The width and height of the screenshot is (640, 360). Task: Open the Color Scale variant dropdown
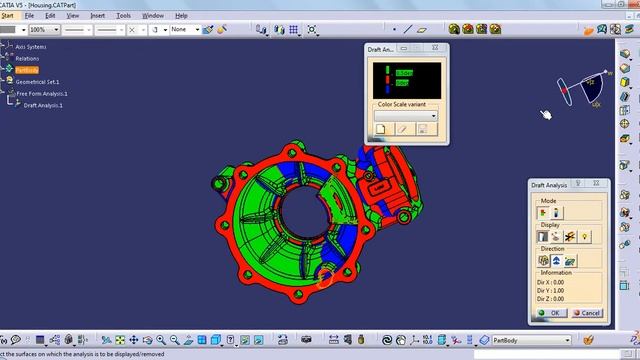(406, 116)
